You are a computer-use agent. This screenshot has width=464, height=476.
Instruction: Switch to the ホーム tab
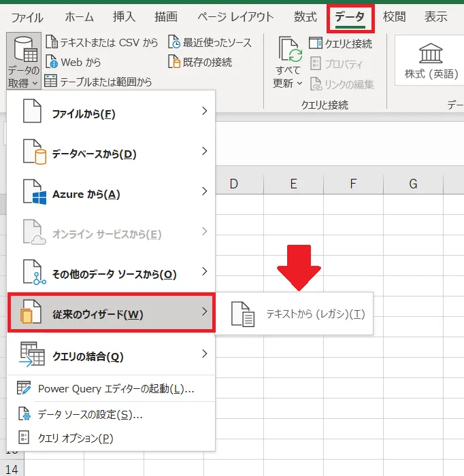(x=79, y=17)
